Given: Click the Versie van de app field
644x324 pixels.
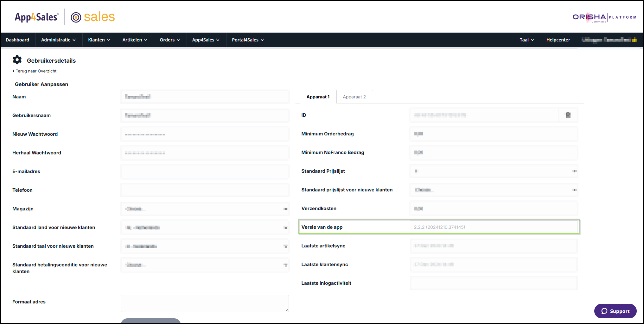Looking at the screenshot, I should pyautogui.click(x=494, y=227).
